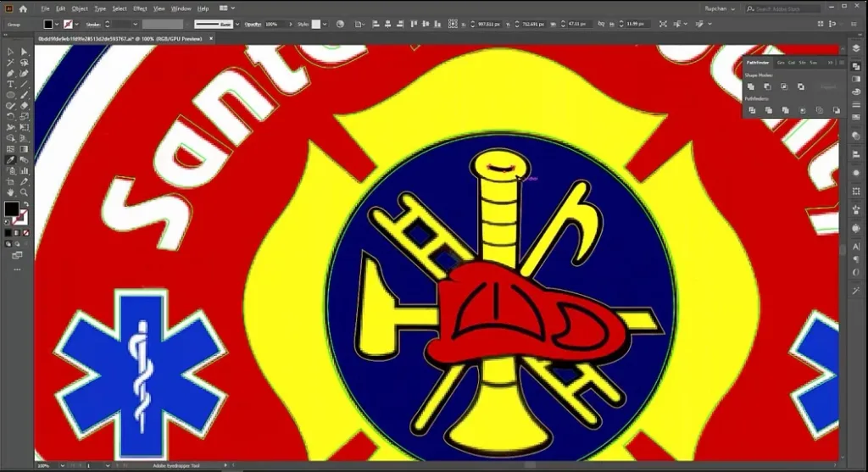Image resolution: width=868 pixels, height=472 pixels.
Task: Click the Search Adobe Stock field
Action: 782,8
